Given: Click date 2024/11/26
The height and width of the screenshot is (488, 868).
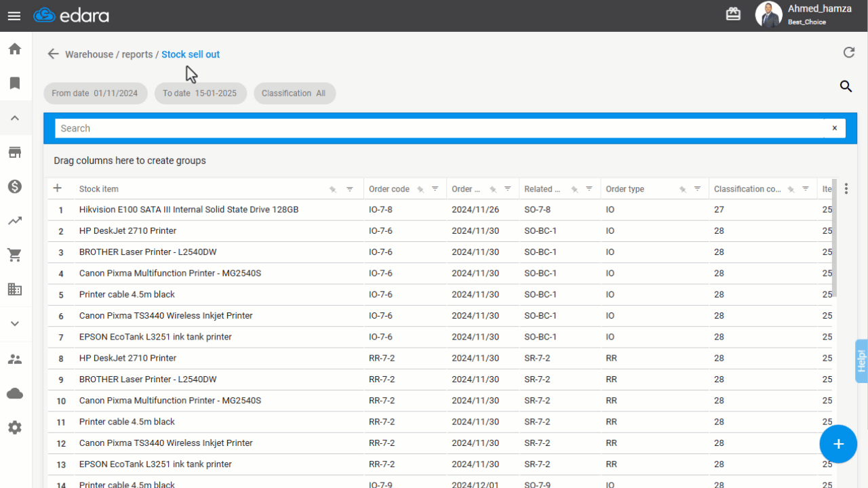Looking at the screenshot, I should (475, 209).
